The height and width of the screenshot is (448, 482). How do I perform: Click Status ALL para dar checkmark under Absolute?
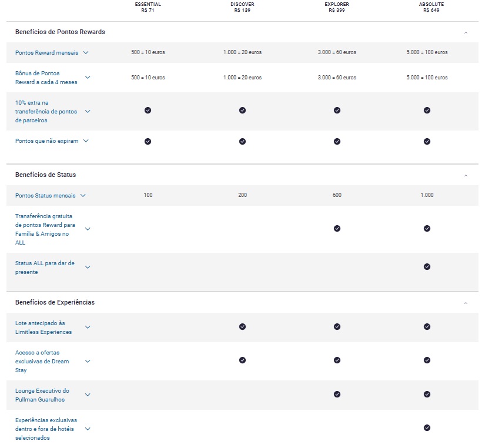pos(427,267)
